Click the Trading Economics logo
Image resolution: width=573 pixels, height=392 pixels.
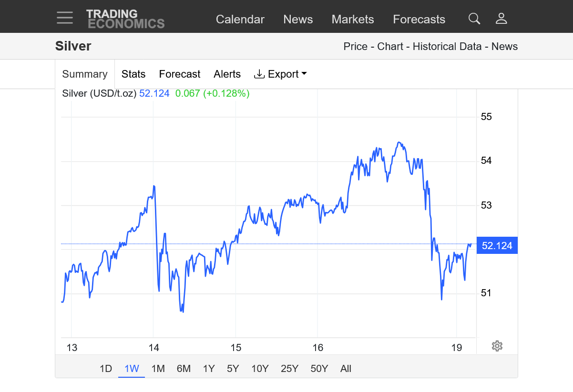125,19
